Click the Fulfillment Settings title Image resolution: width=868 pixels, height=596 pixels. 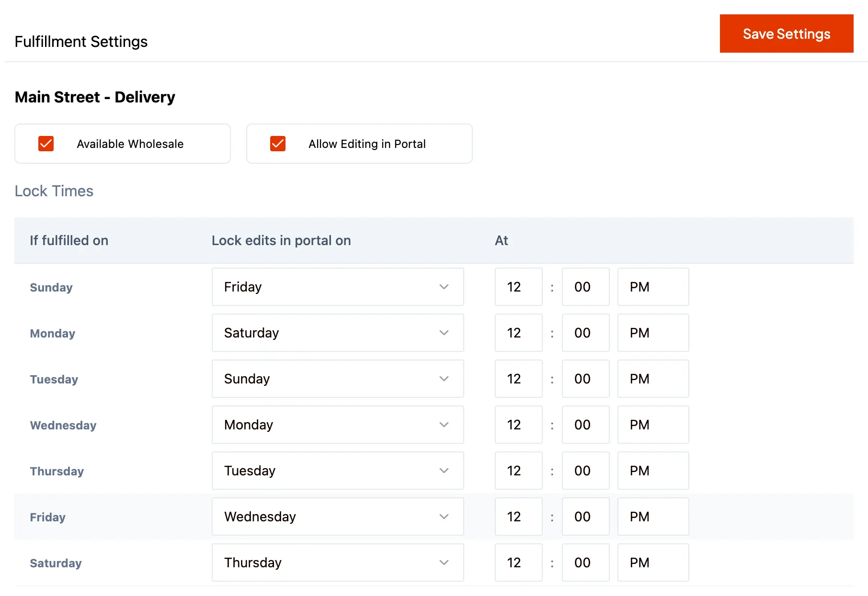click(81, 42)
